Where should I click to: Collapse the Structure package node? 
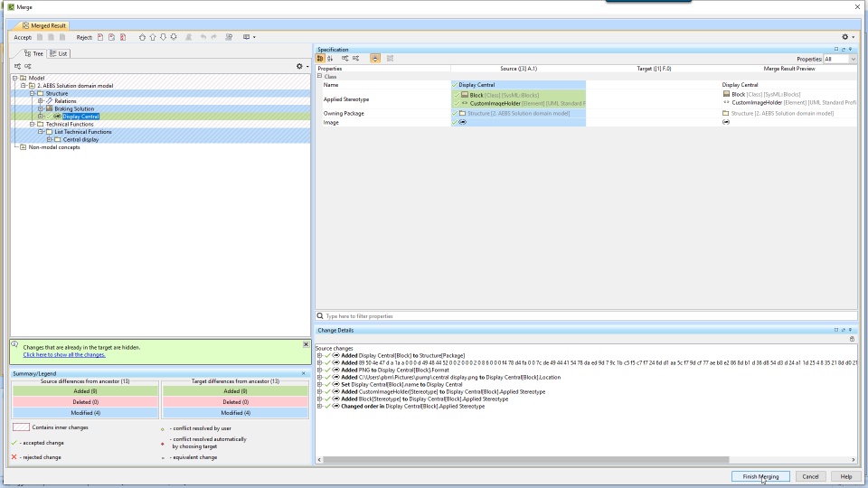(33, 93)
